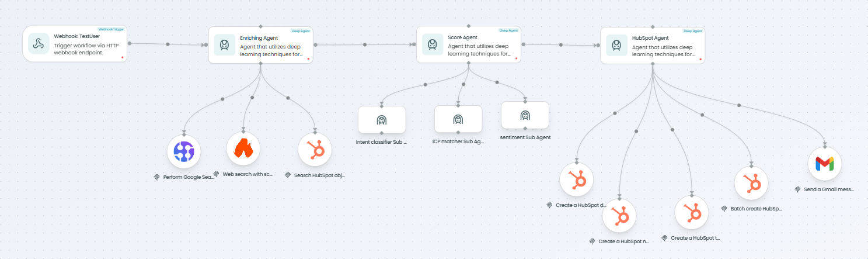Click the 'Score Agent' title text
Image resolution: width=868 pixels, height=259 pixels.
click(462, 37)
